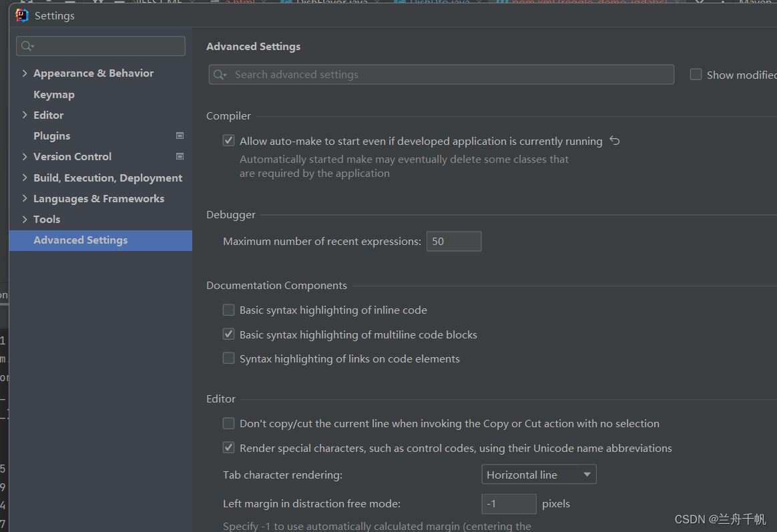Click the left margin pixels input field
Viewport: 777px width, 532px height.
(509, 503)
